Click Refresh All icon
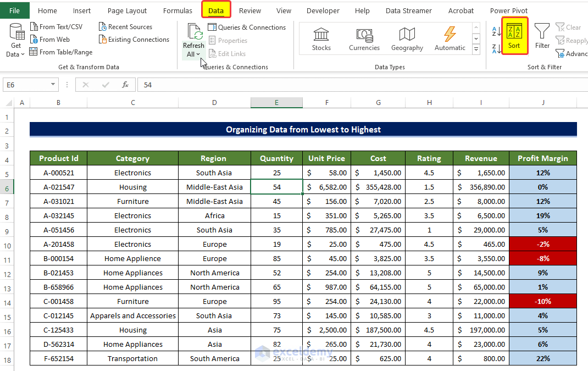Viewport: 588px width, 371px height. point(194,32)
